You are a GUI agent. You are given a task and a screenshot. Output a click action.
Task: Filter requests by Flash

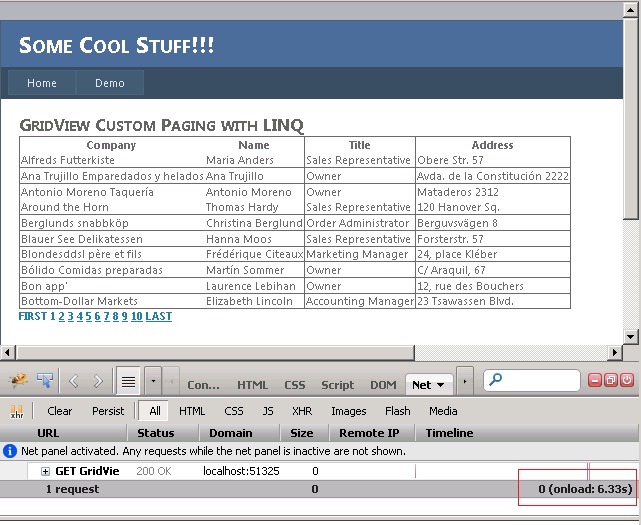(397, 411)
